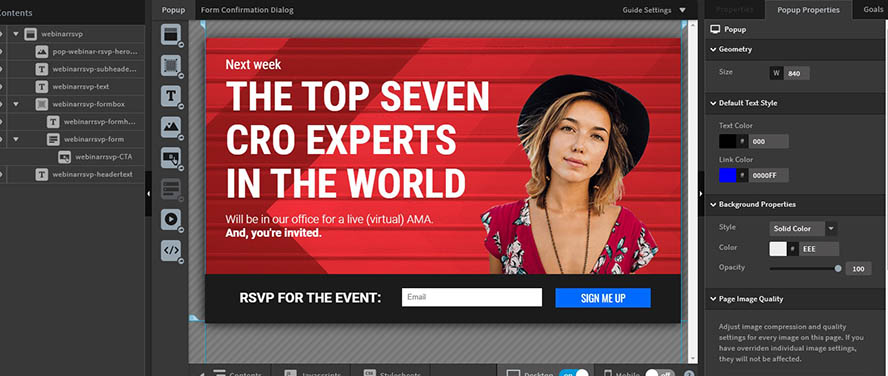Viewport: 888px width, 376px height.
Task: Select the webinarrsvp-formh layer row
Action: pos(72,122)
